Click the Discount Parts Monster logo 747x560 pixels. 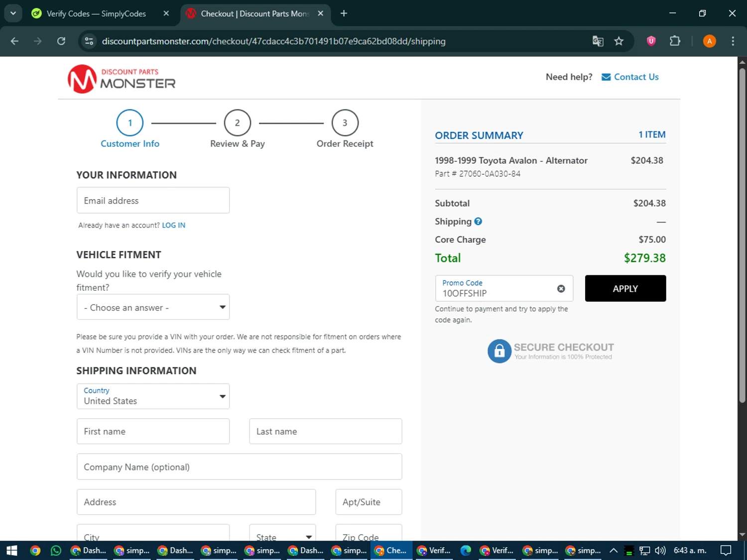(122, 79)
